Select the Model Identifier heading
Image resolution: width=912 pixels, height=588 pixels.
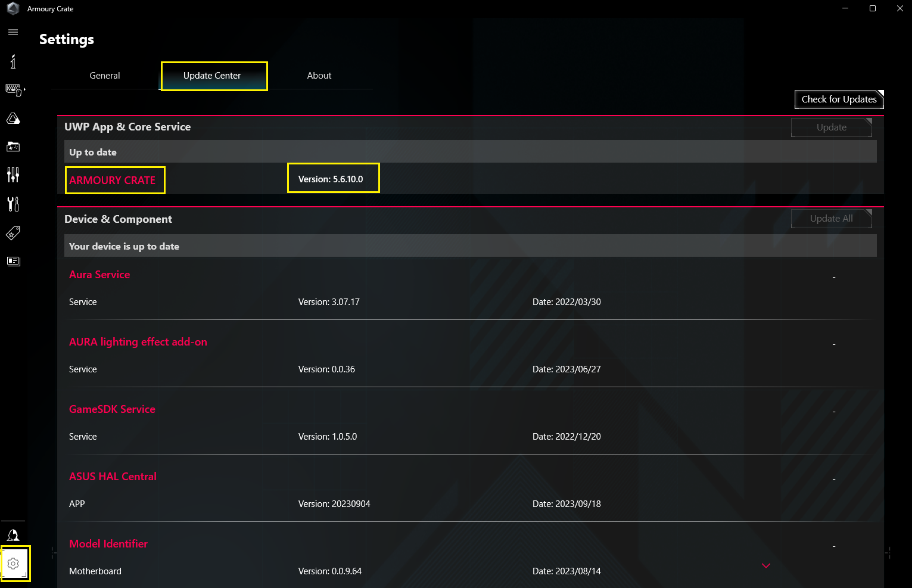(108, 544)
